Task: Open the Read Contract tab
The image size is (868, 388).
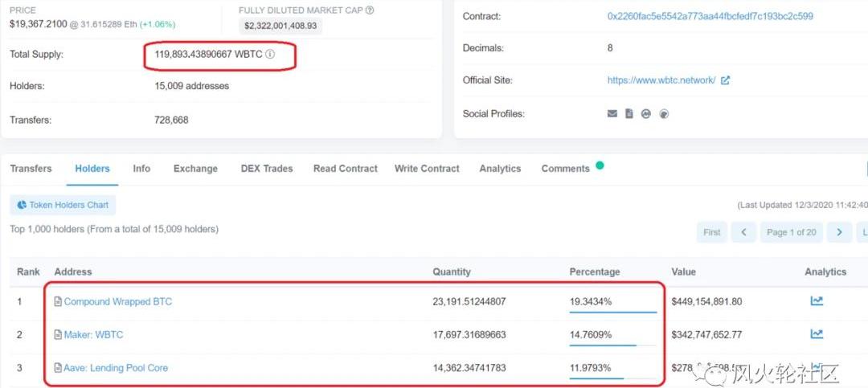Action: coord(346,169)
